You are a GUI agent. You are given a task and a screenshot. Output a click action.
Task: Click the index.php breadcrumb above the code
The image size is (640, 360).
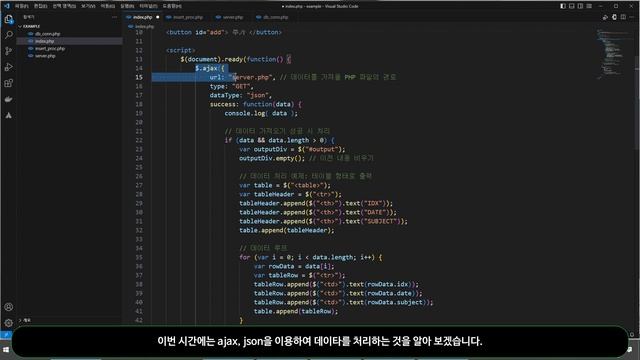click(141, 27)
